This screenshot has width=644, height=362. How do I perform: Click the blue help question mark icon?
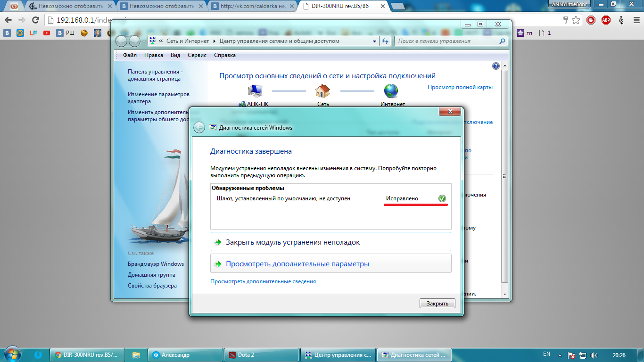[x=495, y=66]
